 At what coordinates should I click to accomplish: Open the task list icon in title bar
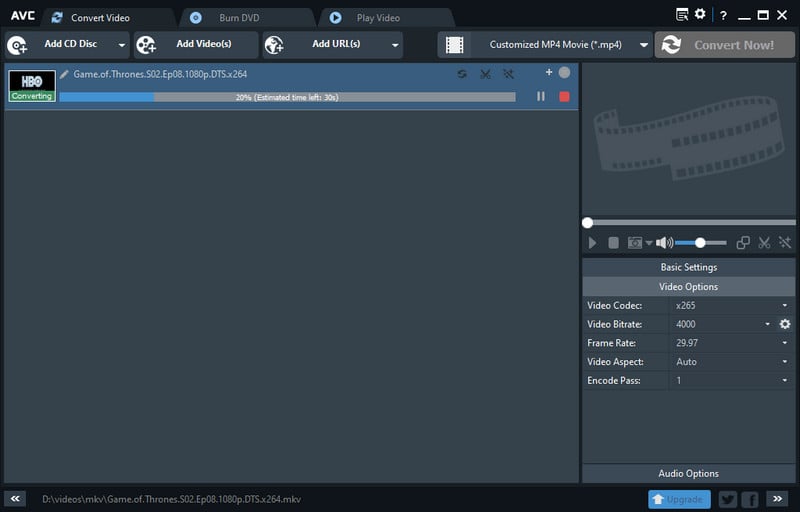coord(682,14)
